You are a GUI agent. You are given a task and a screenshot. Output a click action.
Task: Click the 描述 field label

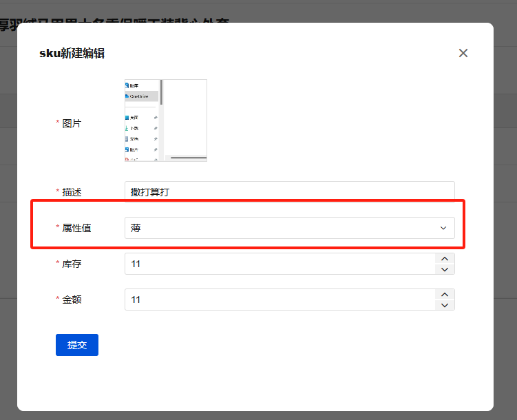(x=72, y=192)
